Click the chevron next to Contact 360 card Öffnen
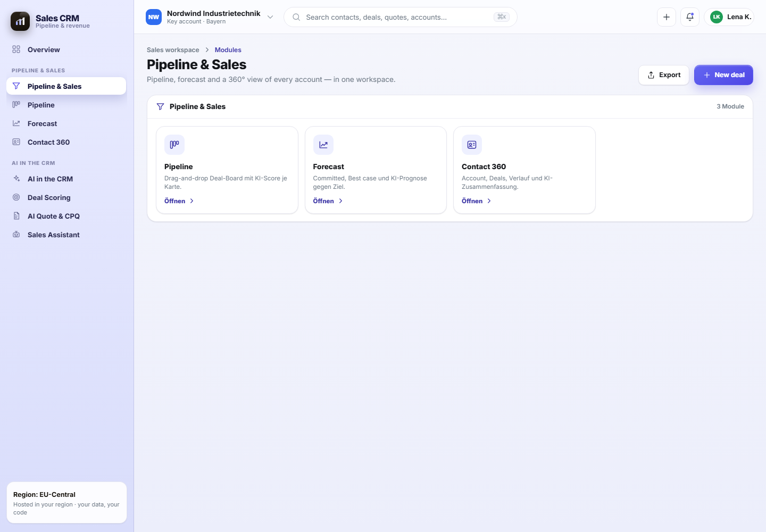 [489, 201]
